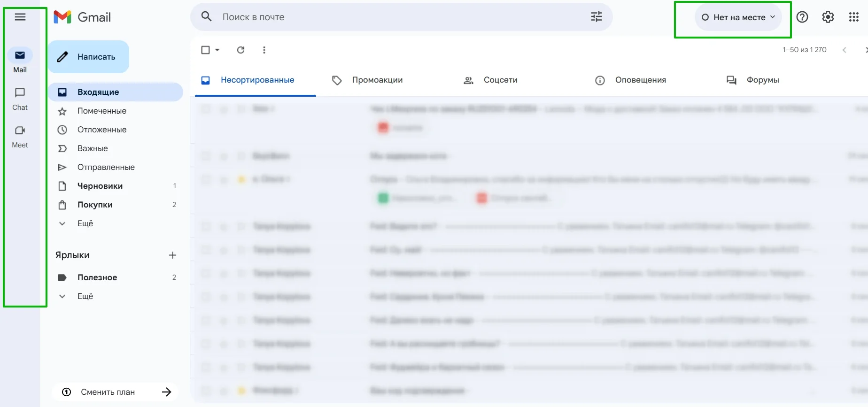Open the Help question mark icon

click(802, 17)
